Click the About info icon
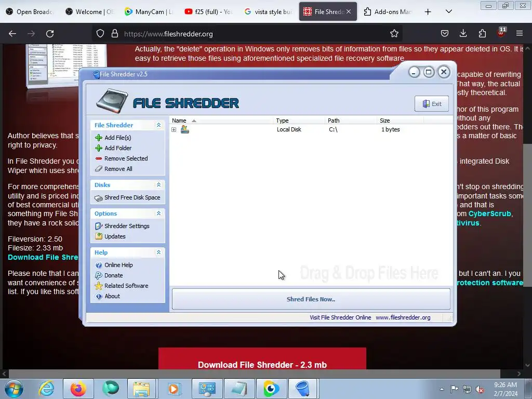Screen dimensions: 532x399 coord(99,296)
